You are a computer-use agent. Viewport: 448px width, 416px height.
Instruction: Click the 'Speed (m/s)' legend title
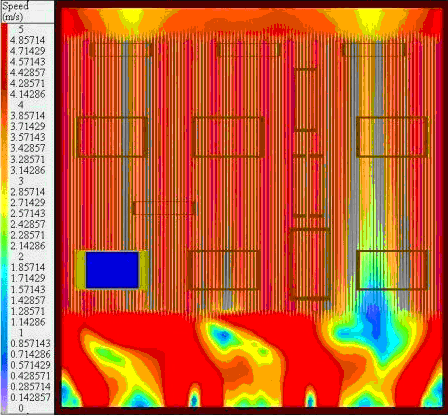(x=15, y=11)
